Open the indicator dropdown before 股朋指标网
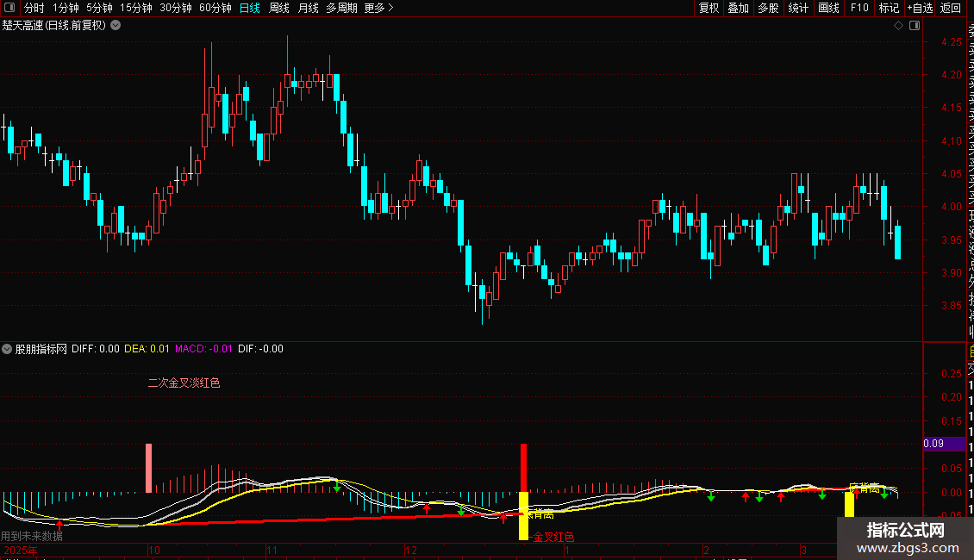974x560 pixels. [x=7, y=349]
